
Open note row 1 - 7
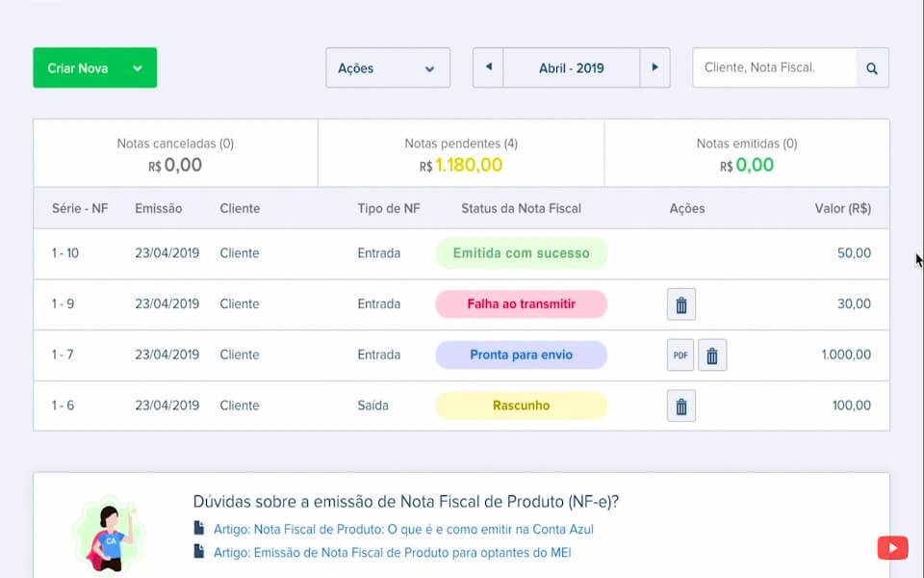point(461,355)
